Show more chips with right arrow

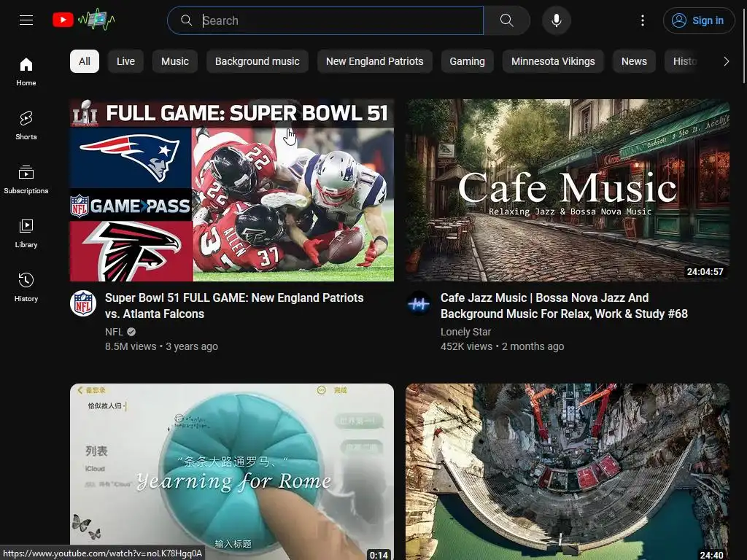coord(726,61)
